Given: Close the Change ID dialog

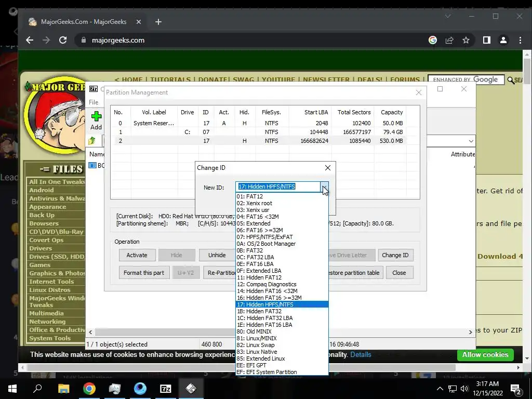Looking at the screenshot, I should 328,168.
